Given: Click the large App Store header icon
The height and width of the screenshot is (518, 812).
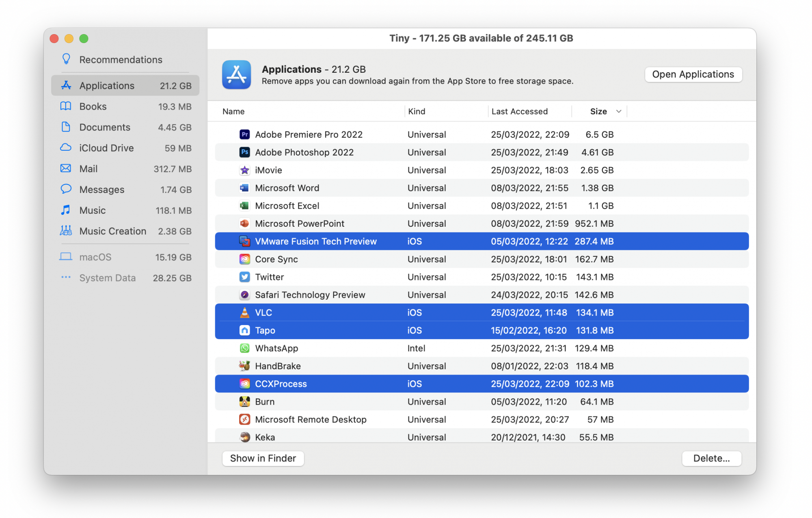Looking at the screenshot, I should tap(236, 75).
